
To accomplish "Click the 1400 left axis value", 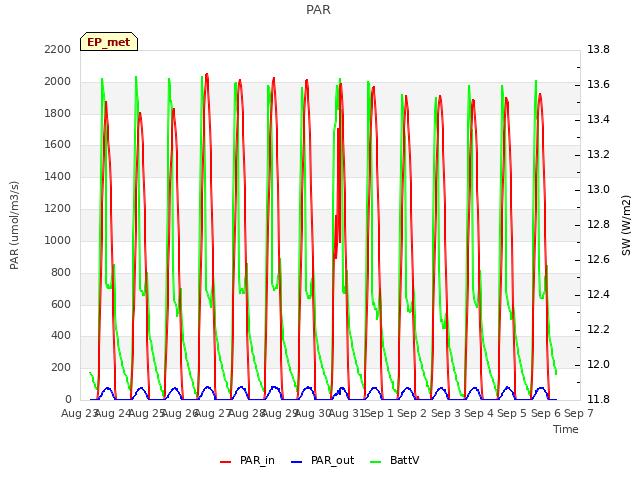I will pos(58,176).
